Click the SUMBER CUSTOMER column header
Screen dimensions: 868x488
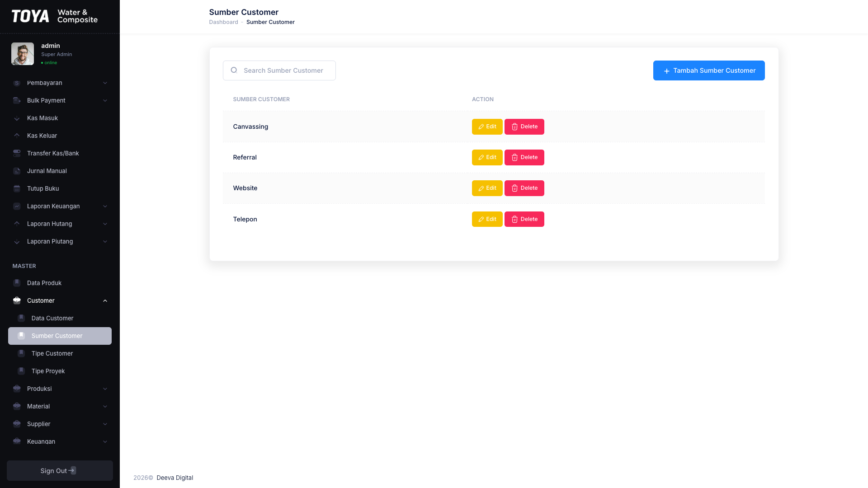[x=261, y=99]
